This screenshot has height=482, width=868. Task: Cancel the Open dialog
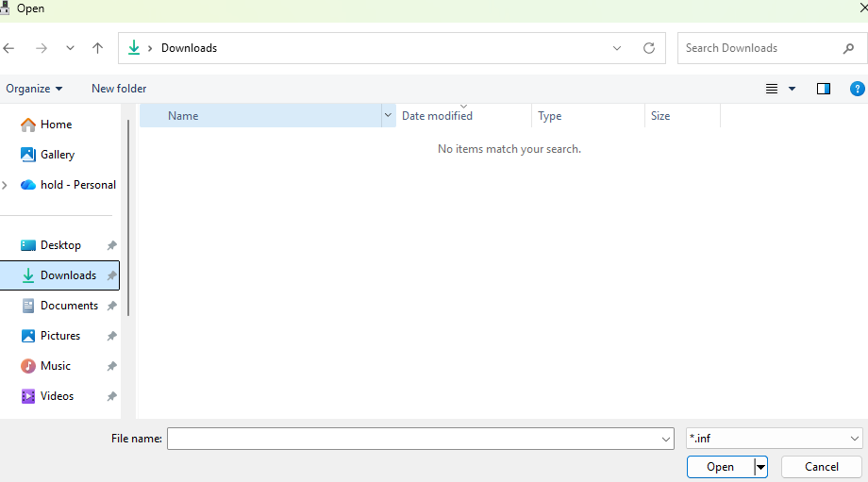pyautogui.click(x=822, y=467)
